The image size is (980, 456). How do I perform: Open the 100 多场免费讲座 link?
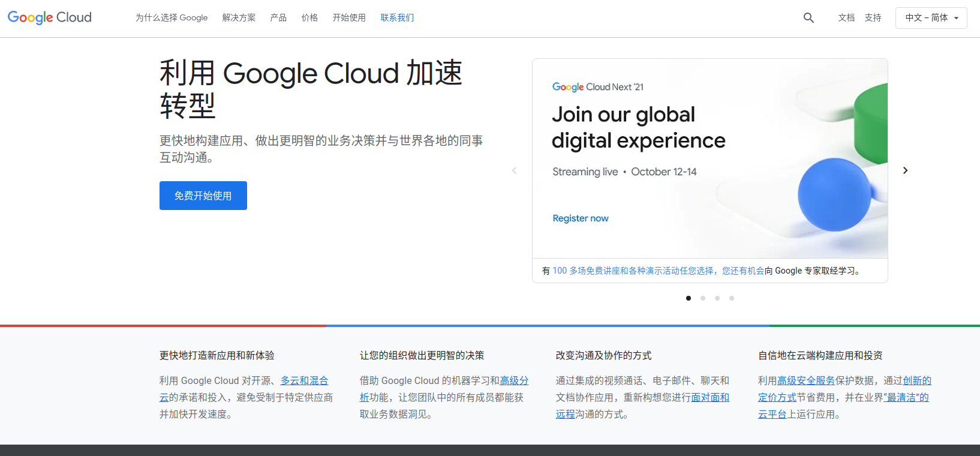point(659,271)
